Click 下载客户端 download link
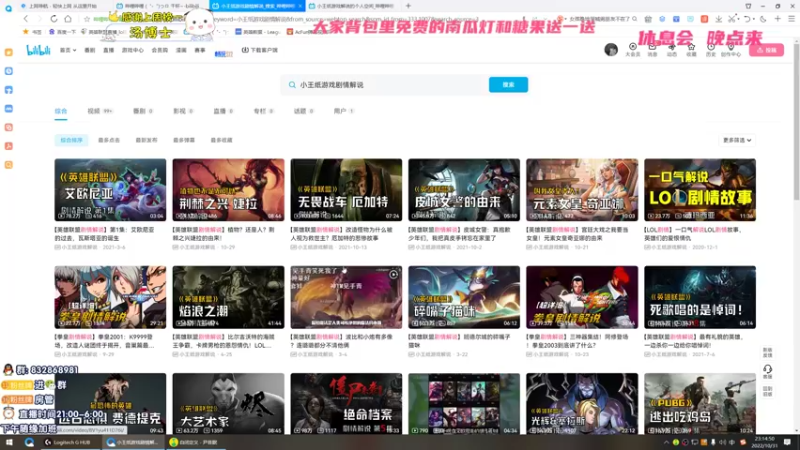Image resolution: width=800 pixels, height=450 pixels. [260, 50]
